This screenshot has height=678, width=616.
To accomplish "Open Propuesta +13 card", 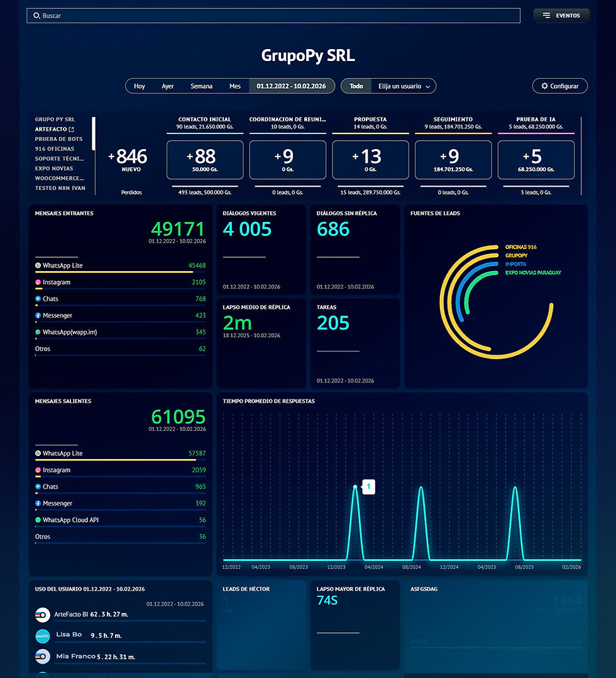I will pyautogui.click(x=370, y=160).
